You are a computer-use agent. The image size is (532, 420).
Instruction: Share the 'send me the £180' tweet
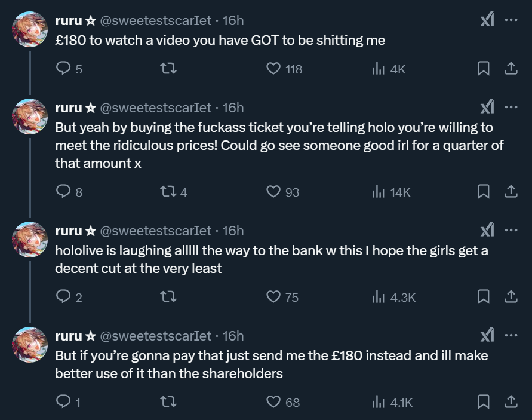(511, 402)
